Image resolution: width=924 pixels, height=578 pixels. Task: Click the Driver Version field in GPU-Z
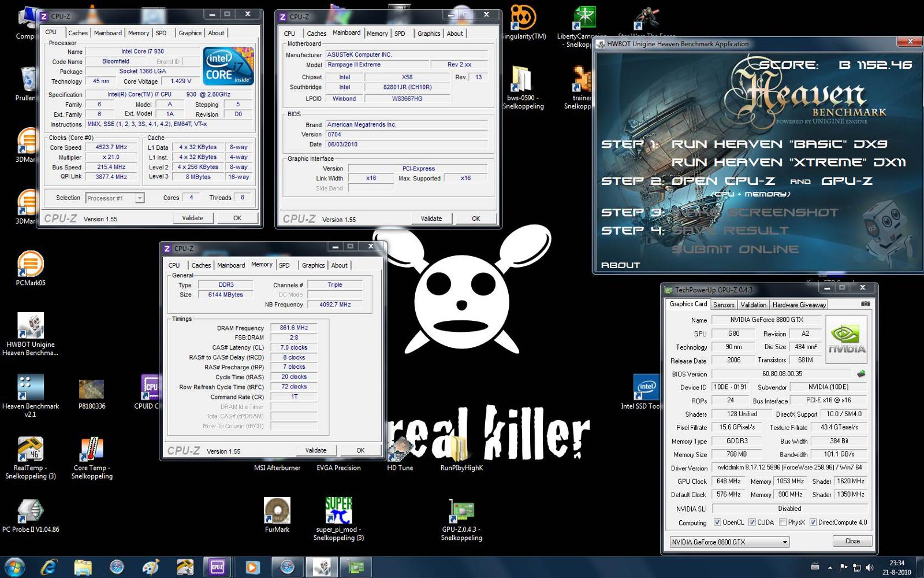point(789,468)
